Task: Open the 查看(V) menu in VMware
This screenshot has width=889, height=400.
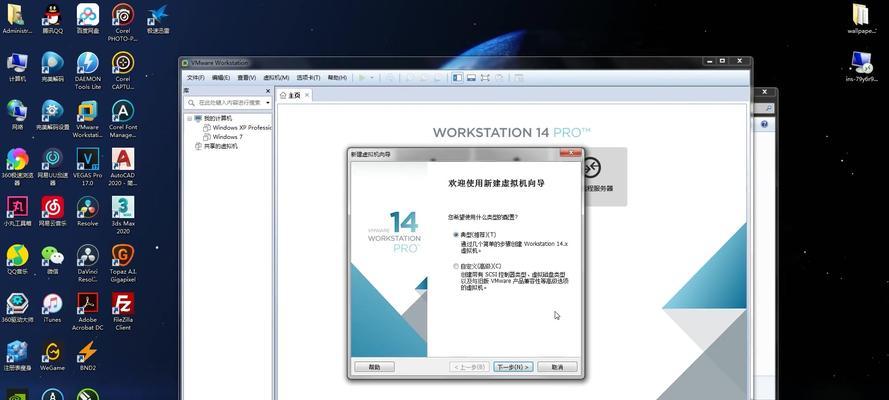Action: (x=247, y=78)
